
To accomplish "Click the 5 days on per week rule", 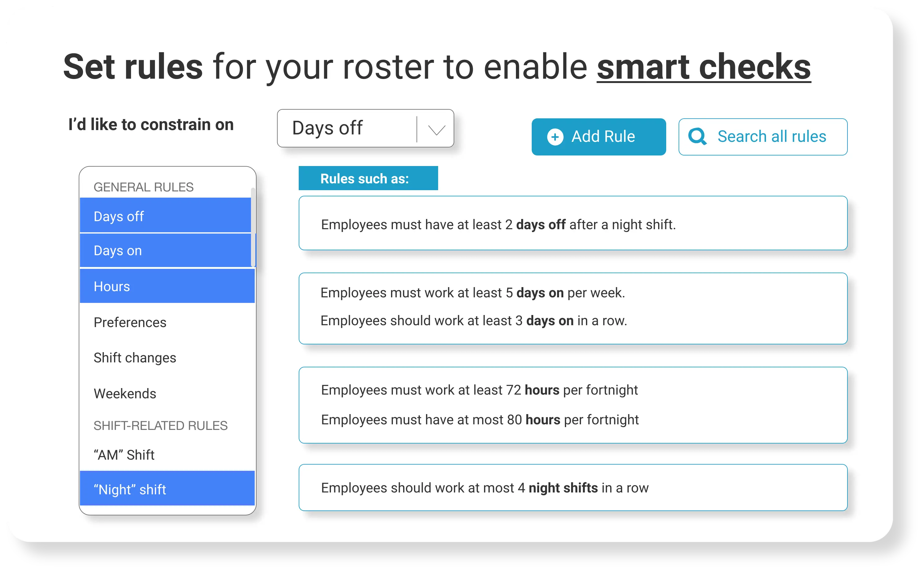I will coord(473,293).
